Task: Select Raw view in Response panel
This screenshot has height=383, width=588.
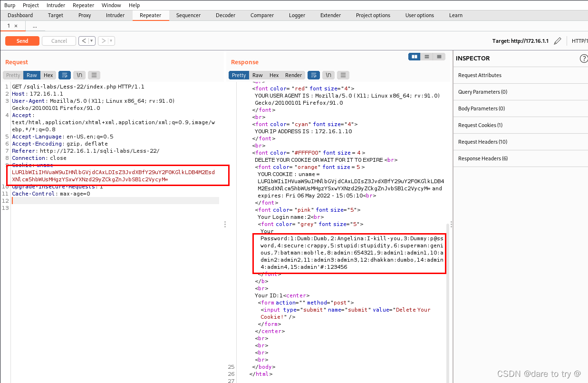Action: [x=258, y=75]
